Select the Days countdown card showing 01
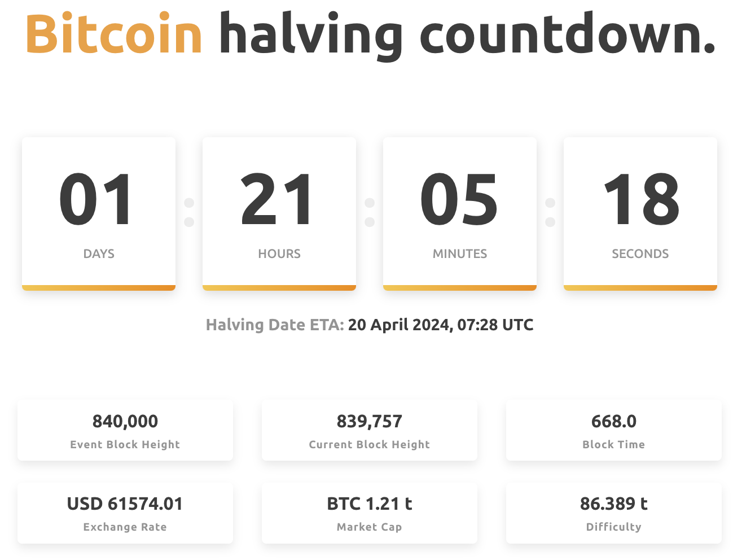Screen dimensions: 755x560 point(99,214)
